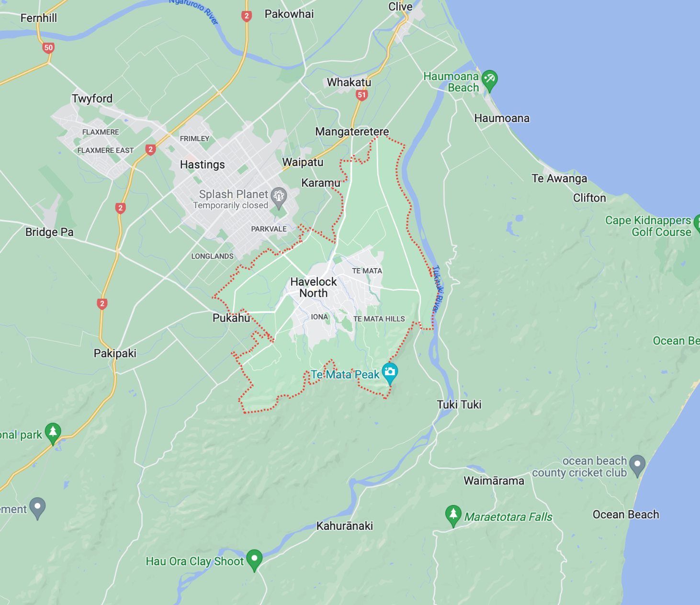Click the Whakatu label
Screen dimensions: 700x605
click(x=349, y=82)
